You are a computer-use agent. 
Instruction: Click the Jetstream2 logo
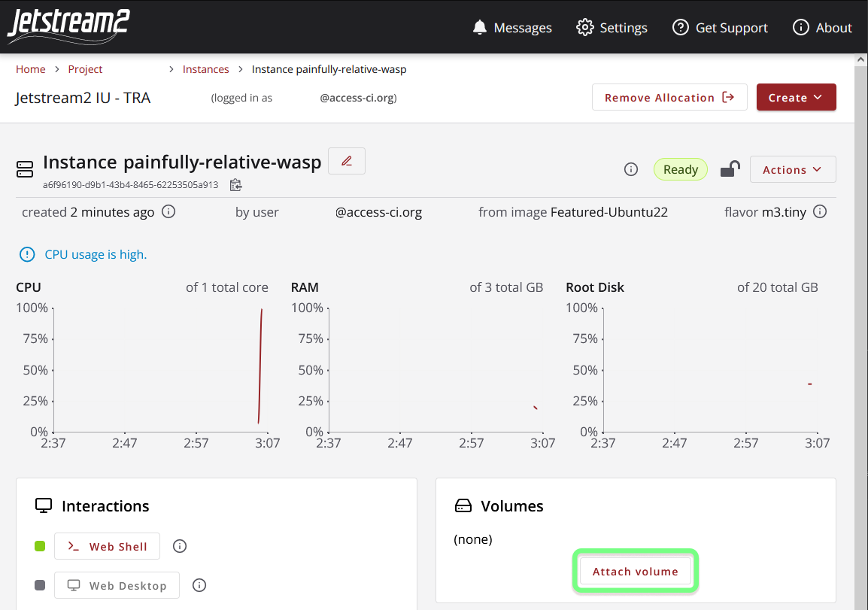(x=68, y=26)
